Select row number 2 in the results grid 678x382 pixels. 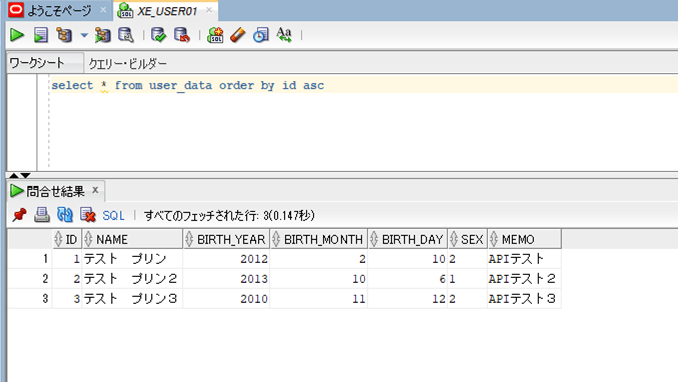[30, 279]
